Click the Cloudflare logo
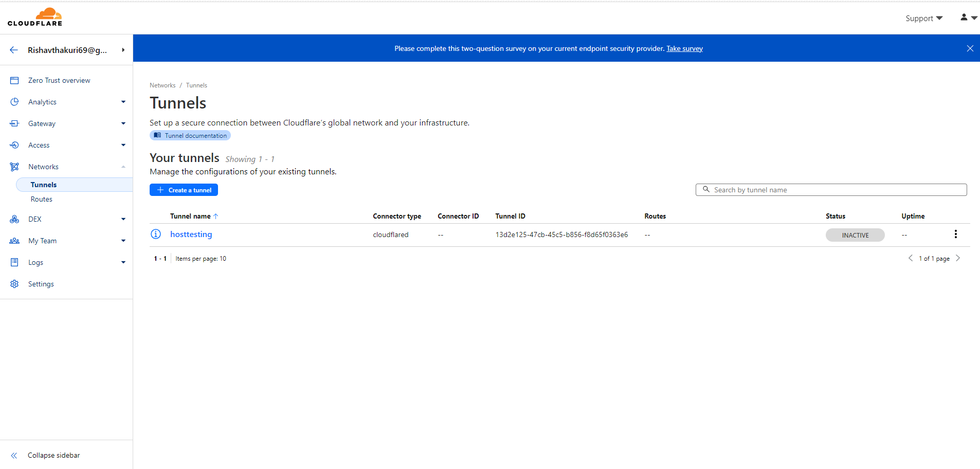Image resolution: width=980 pixels, height=469 pixels. click(35, 17)
